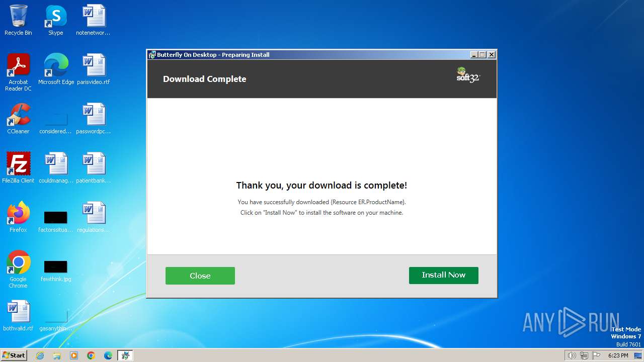
Task: Select the Skype desktop shortcut
Action: (56, 21)
